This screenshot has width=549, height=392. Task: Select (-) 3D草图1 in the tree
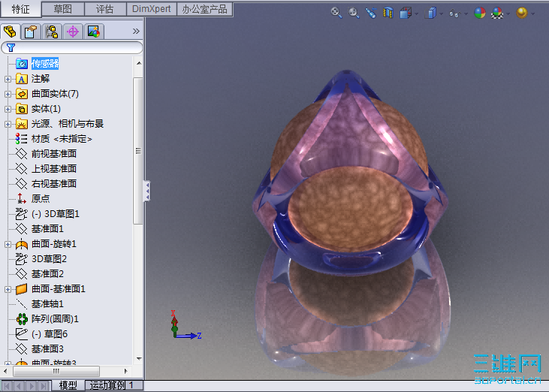[56, 214]
